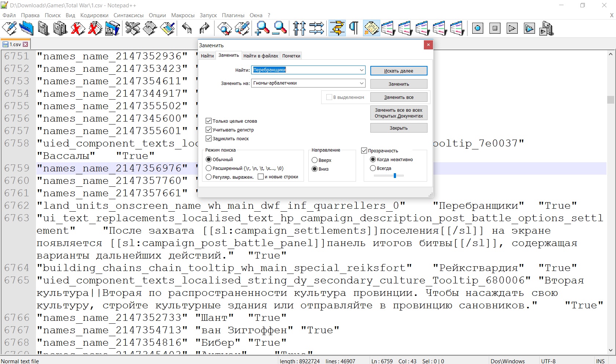Open the 'Правка' menu
The height and width of the screenshot is (364, 616).
(30, 15)
